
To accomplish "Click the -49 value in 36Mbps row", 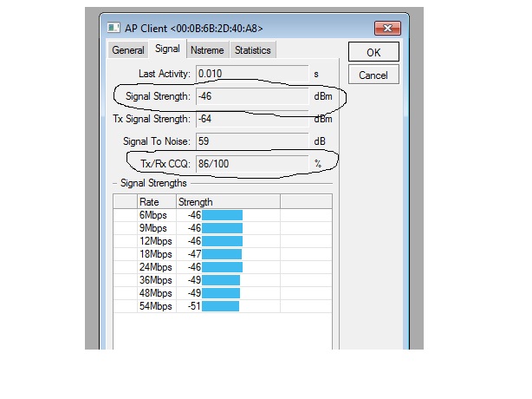I will coord(194,280).
